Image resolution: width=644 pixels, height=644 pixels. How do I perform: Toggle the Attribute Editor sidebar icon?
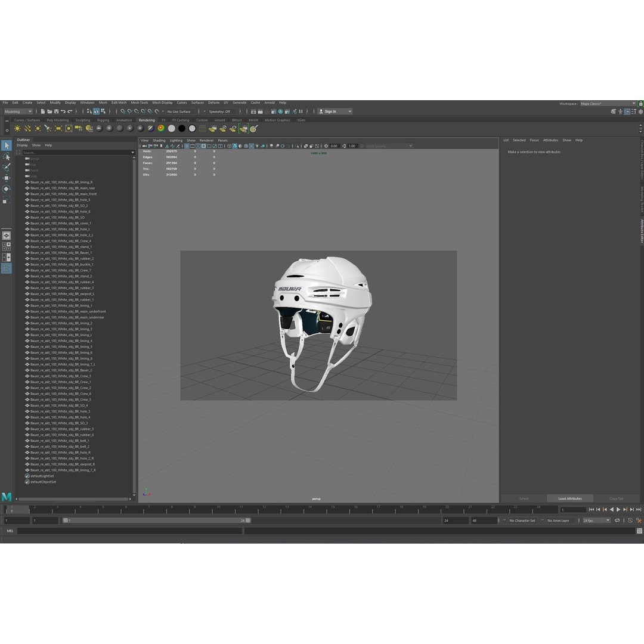point(627,112)
